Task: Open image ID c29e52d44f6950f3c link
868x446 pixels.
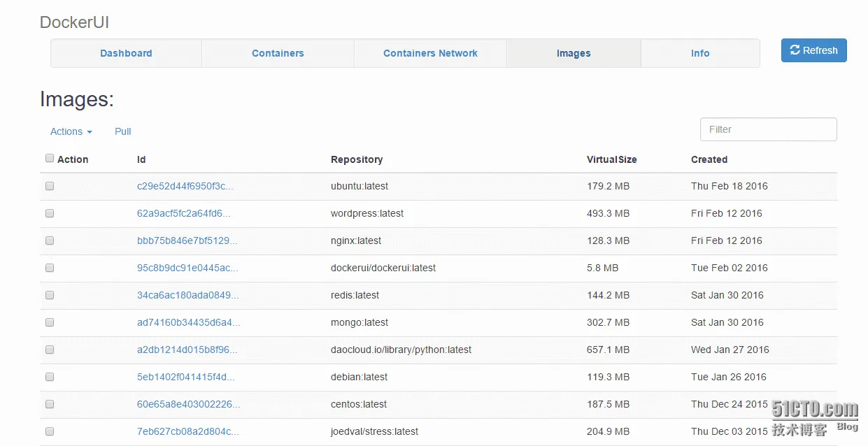Action: click(x=185, y=186)
